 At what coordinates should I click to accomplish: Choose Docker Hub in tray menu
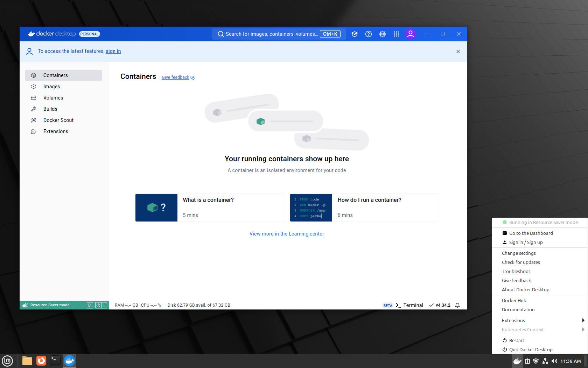pyautogui.click(x=540, y=300)
